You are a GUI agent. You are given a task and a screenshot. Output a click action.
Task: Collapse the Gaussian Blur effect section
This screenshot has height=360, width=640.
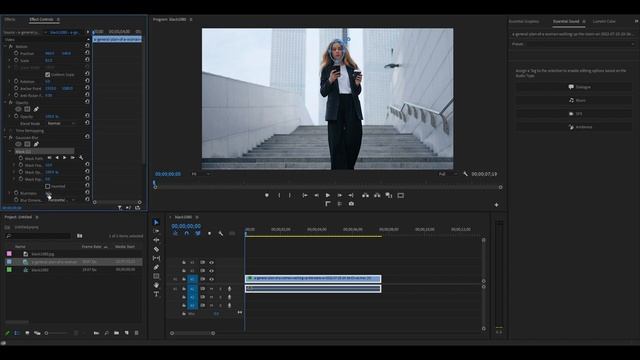[x=5, y=138]
